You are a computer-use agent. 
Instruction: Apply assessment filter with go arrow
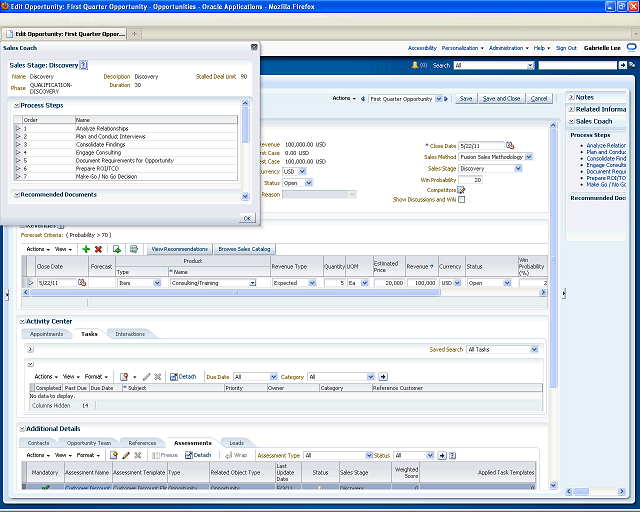tap(442, 455)
